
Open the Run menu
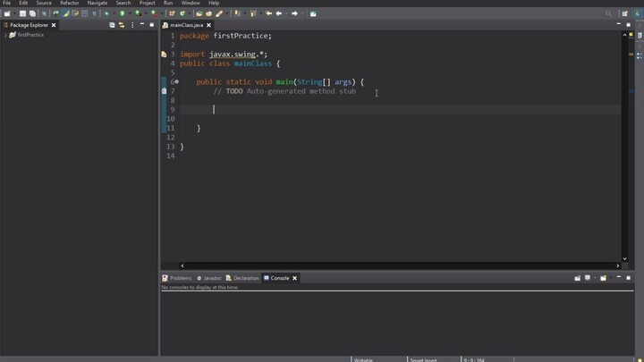(x=168, y=3)
